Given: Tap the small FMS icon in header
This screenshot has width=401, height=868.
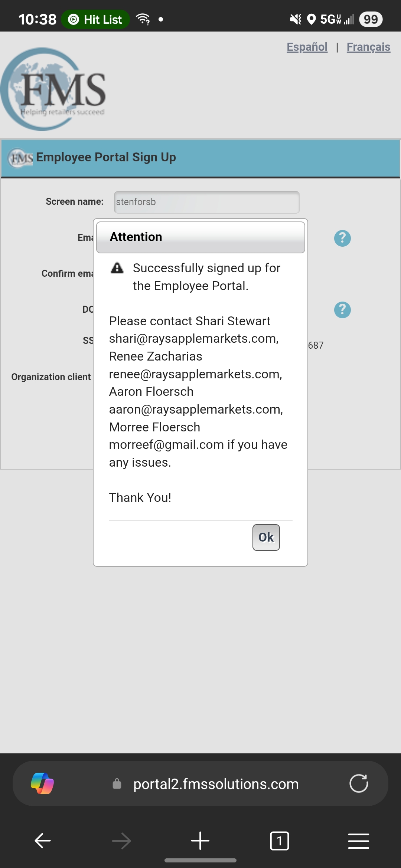Looking at the screenshot, I should [x=21, y=158].
